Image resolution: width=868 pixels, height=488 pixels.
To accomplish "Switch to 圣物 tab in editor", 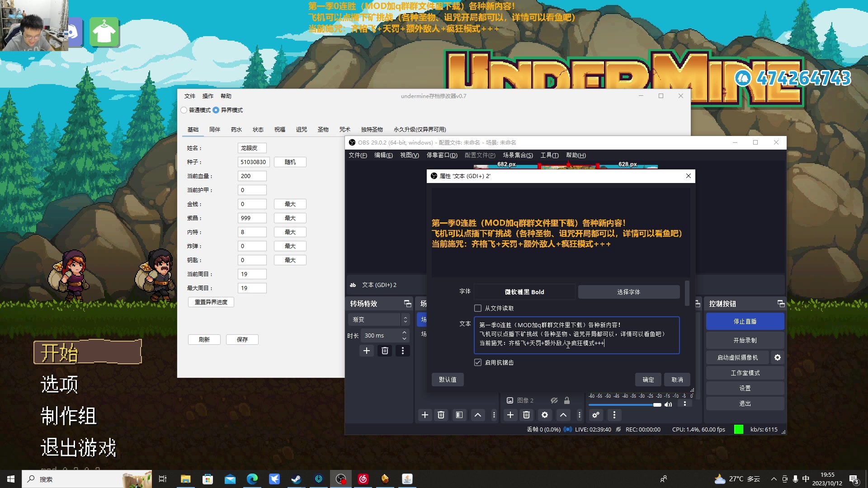I will (x=323, y=129).
